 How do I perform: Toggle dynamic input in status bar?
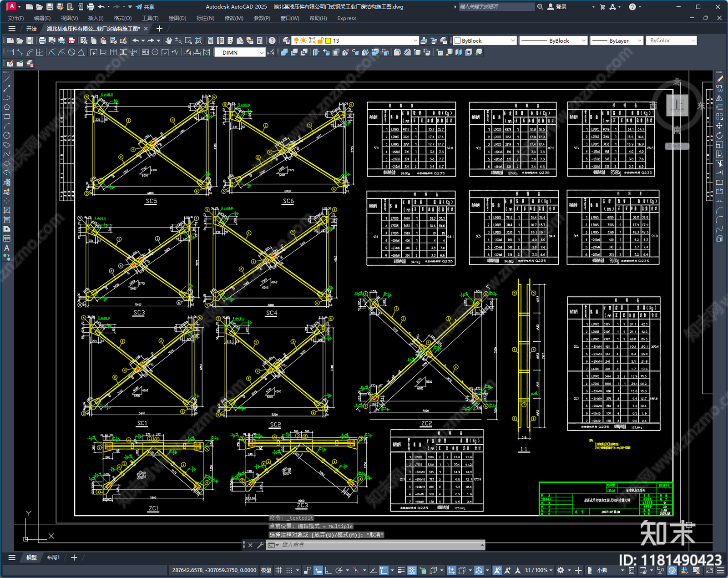point(318,570)
